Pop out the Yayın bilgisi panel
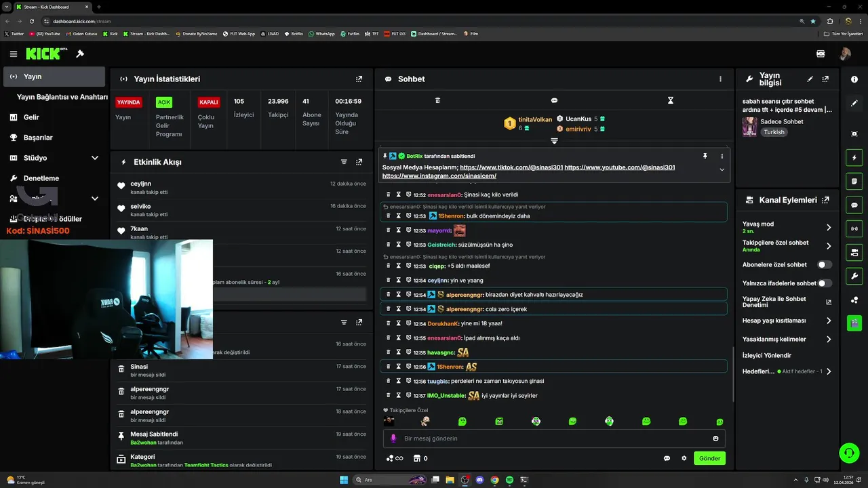This screenshot has width=868, height=488. [825, 79]
